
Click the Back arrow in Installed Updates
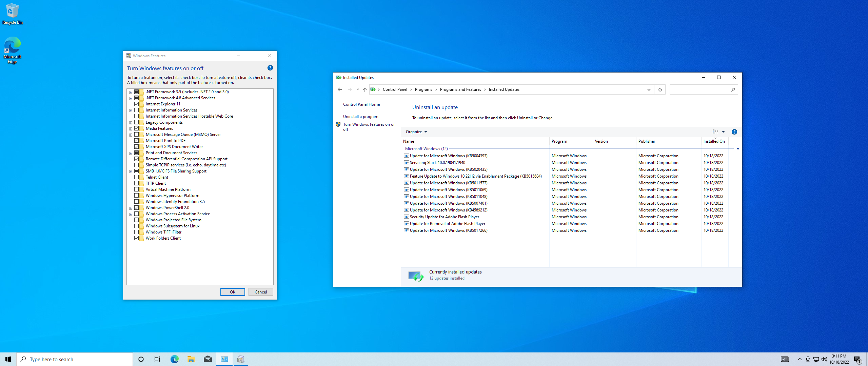[340, 89]
